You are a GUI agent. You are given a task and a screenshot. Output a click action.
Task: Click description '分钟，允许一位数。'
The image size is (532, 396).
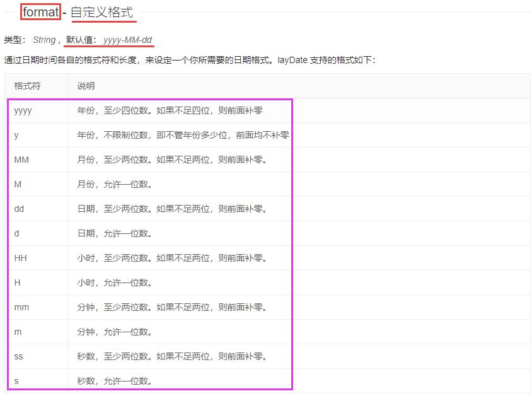tap(115, 332)
